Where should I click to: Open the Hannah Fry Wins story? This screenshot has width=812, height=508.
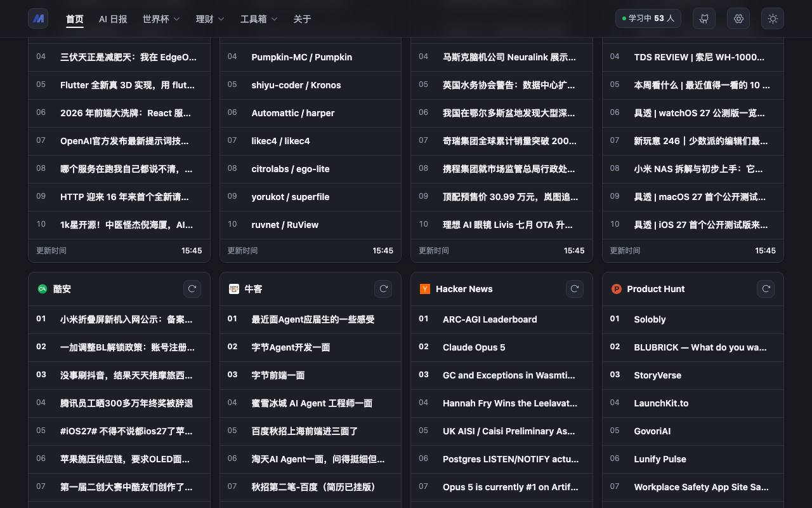point(502,403)
